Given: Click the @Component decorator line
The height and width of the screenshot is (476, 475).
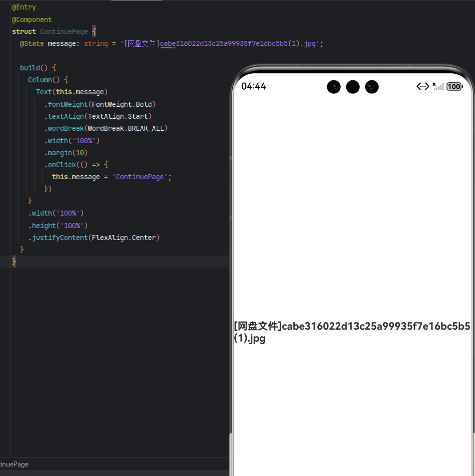Looking at the screenshot, I should (x=32, y=20).
